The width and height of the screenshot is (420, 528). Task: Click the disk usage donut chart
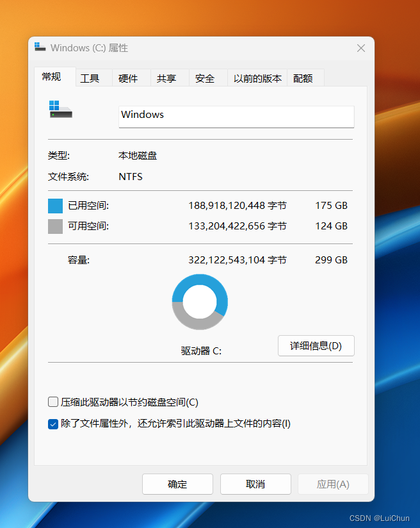tap(200, 302)
